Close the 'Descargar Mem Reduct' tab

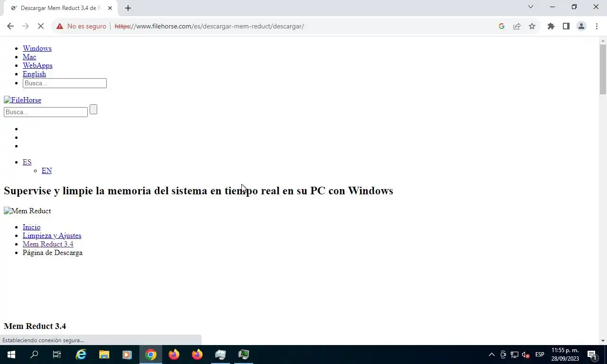tap(110, 8)
